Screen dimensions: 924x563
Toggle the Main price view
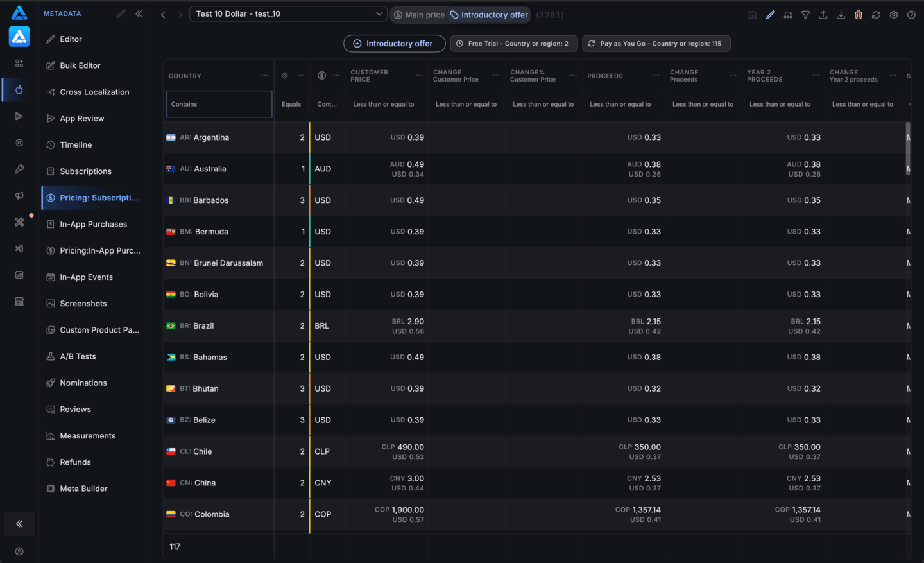[x=419, y=15]
